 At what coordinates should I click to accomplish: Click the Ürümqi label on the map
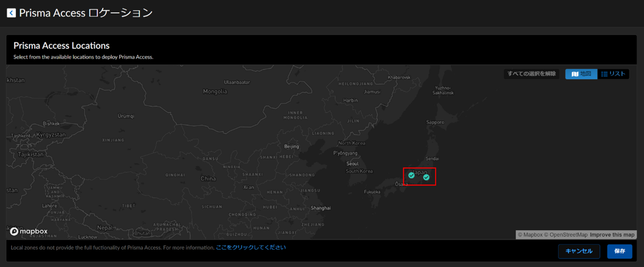126,116
